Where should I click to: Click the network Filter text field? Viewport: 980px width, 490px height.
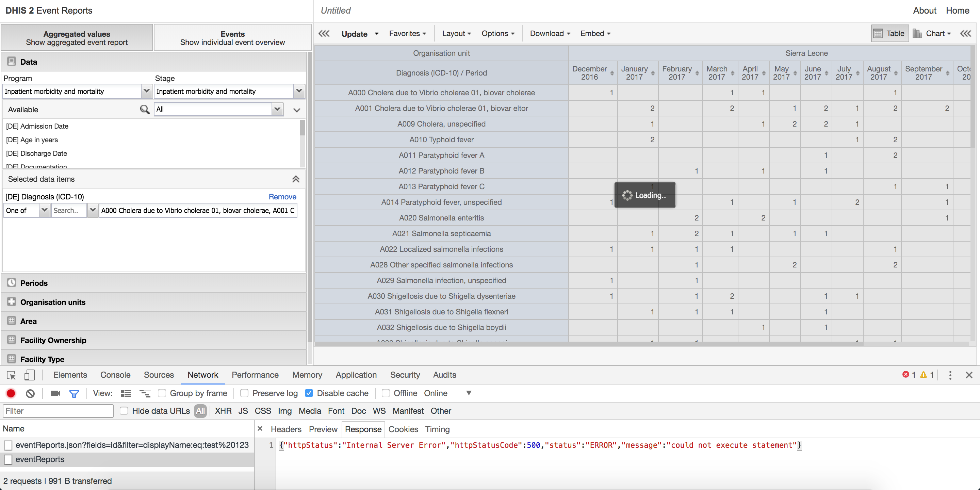point(58,411)
